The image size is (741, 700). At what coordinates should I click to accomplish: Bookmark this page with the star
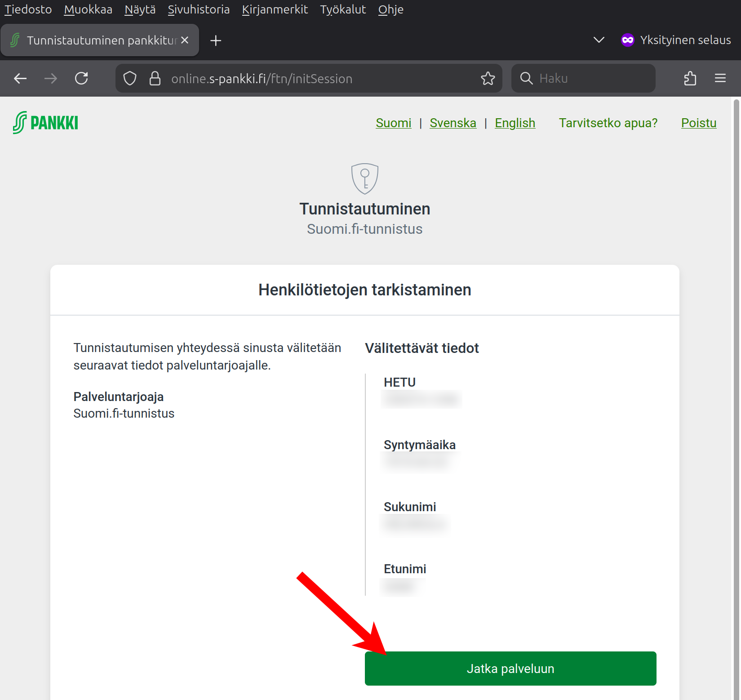coord(488,79)
